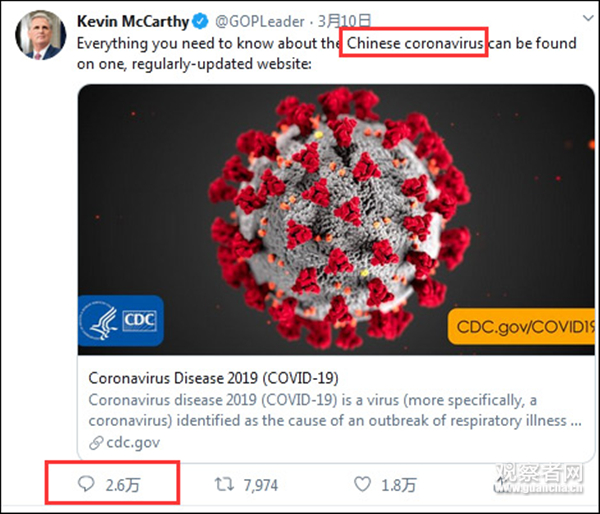Image resolution: width=600 pixels, height=514 pixels.
Task: Open the Kevin McCarthy display name
Action: coord(132,20)
